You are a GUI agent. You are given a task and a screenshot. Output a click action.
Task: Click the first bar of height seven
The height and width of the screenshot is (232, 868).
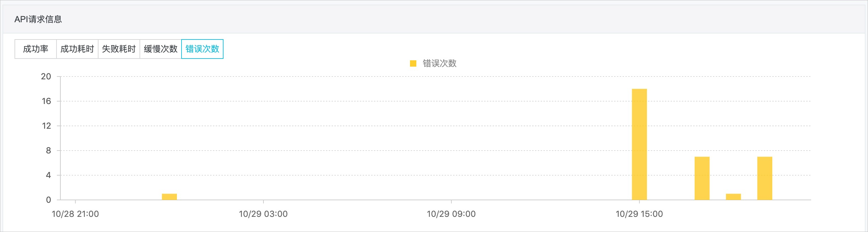[702, 178]
